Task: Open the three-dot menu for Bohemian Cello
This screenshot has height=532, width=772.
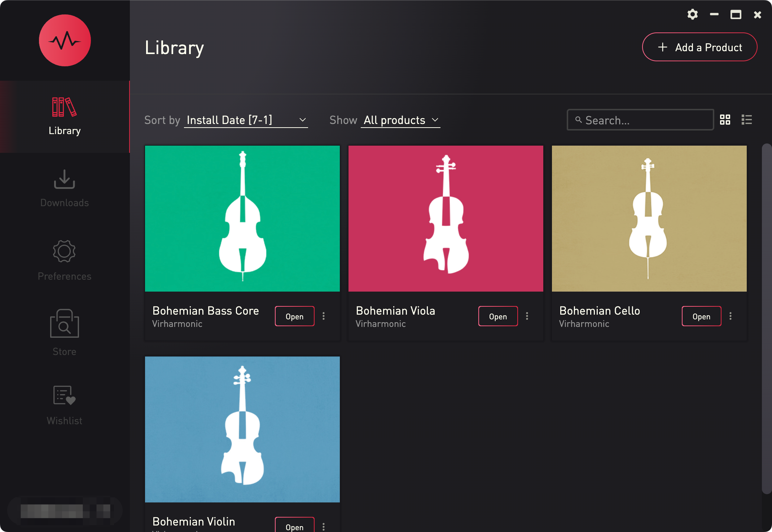Action: click(731, 316)
